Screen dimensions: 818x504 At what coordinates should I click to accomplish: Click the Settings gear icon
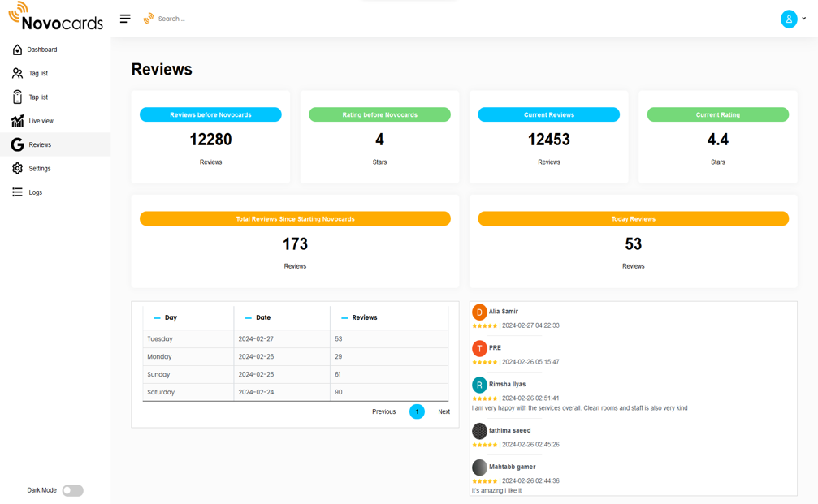pos(17,169)
